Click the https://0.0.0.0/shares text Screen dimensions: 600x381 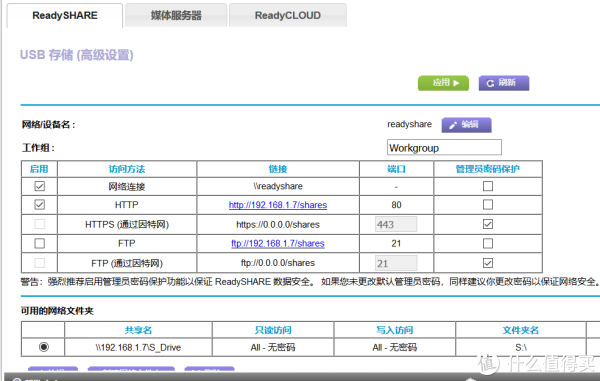click(x=278, y=225)
